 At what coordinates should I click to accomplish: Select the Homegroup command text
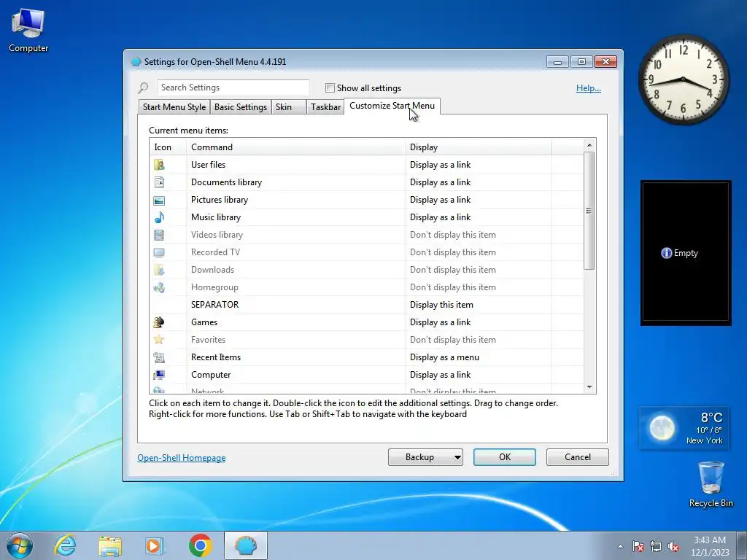click(214, 287)
